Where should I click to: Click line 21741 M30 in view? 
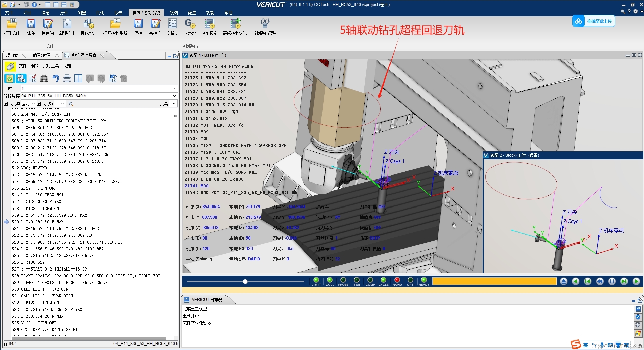197,186
